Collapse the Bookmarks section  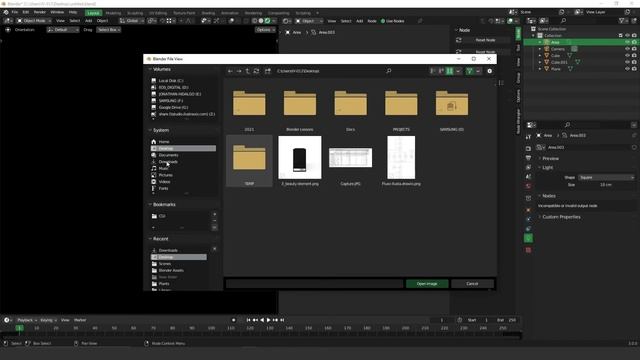[x=164, y=204]
